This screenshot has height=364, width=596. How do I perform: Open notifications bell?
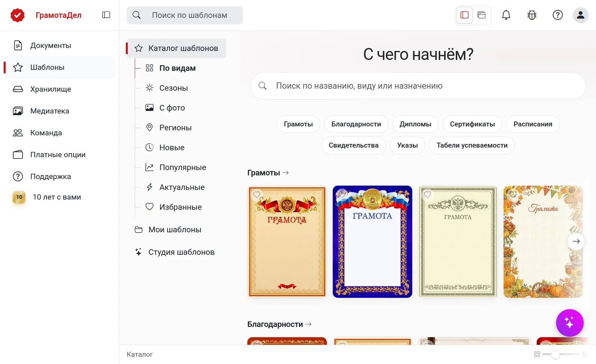pyautogui.click(x=506, y=15)
